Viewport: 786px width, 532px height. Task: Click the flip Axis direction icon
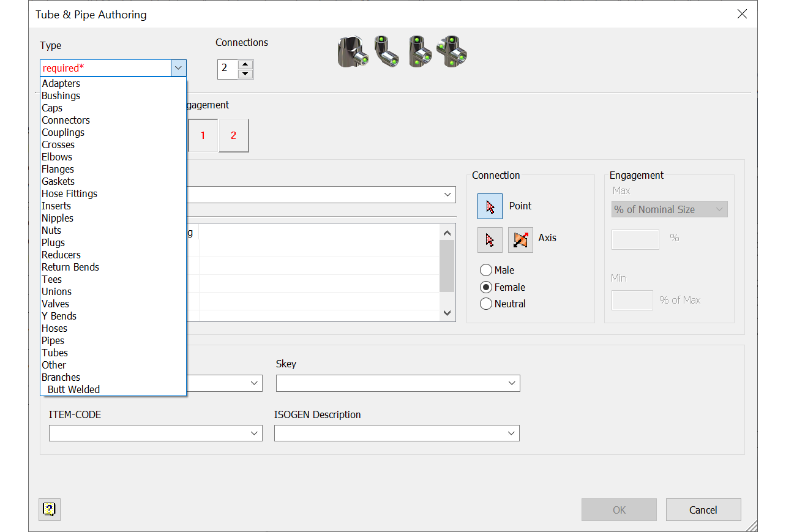520,240
